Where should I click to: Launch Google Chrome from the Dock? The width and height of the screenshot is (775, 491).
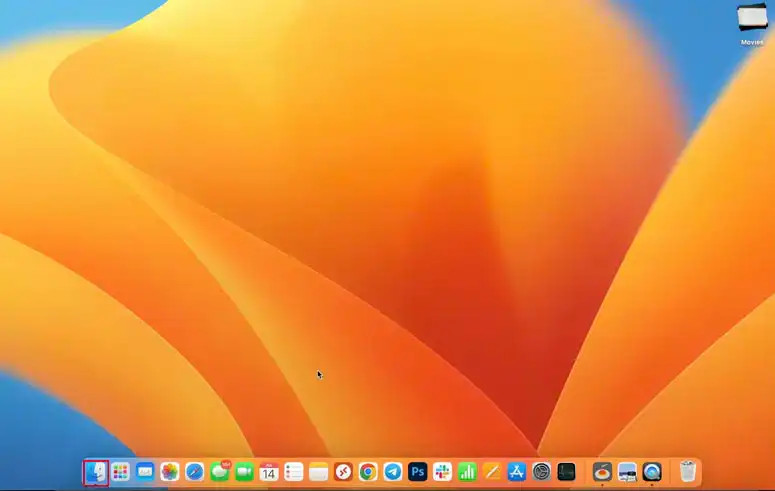(368, 472)
